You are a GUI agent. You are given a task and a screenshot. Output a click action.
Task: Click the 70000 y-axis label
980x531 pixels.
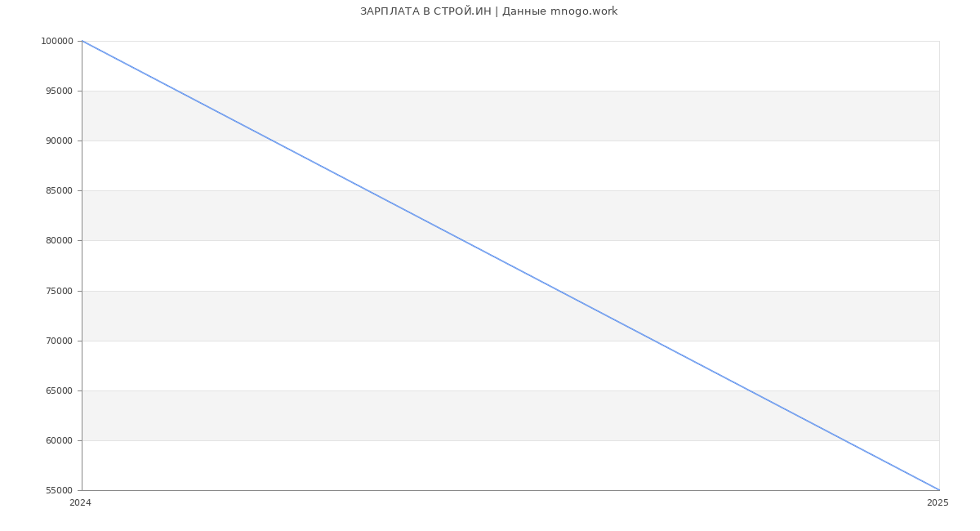pos(59,341)
